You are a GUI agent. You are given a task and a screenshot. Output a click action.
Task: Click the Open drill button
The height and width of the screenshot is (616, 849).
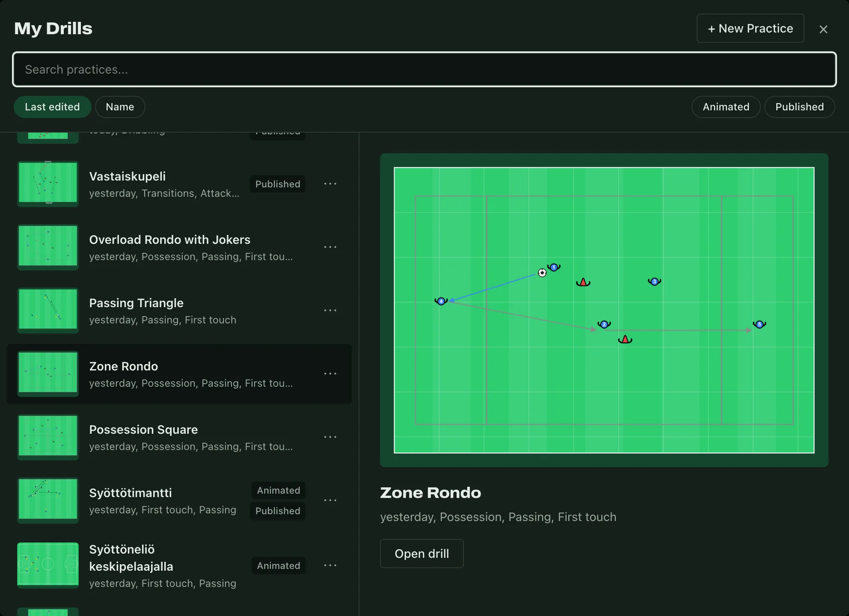pyautogui.click(x=422, y=554)
